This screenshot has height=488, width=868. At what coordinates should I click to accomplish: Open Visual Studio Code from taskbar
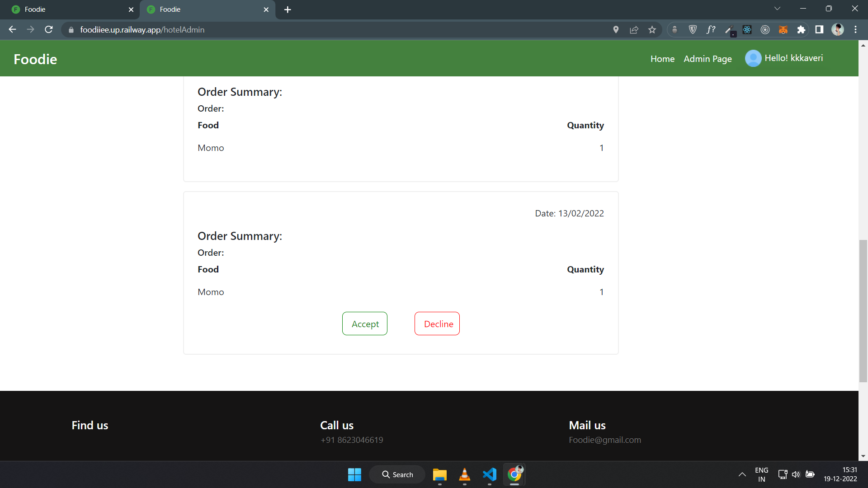[489, 474]
